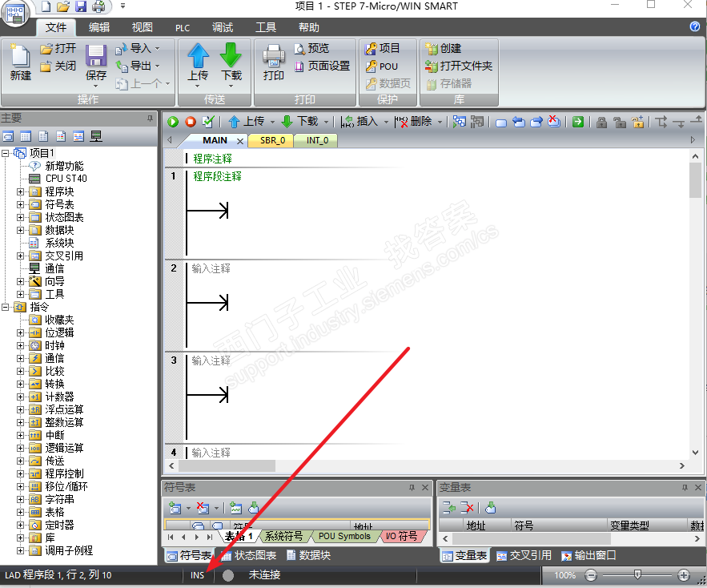Open the 编辑 ribbon tab
This screenshot has height=588, width=707.
[x=99, y=27]
